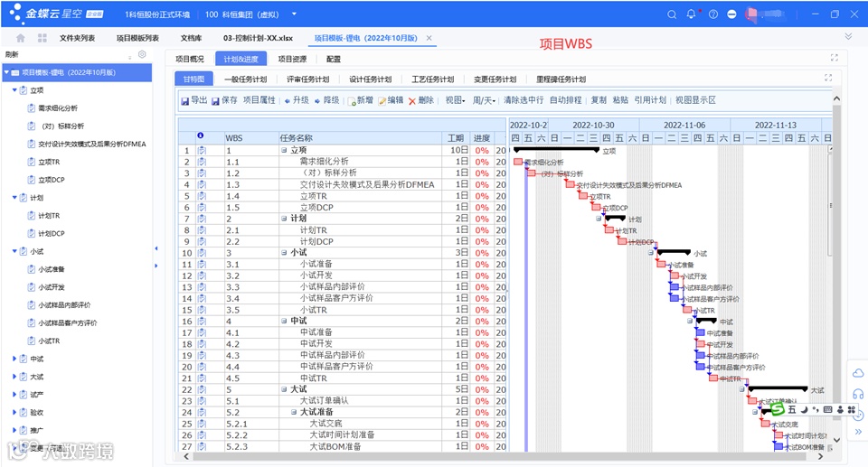Screen dimensions: 868x467
Task: Switch to 项目概况 tab
Action: pos(190,59)
